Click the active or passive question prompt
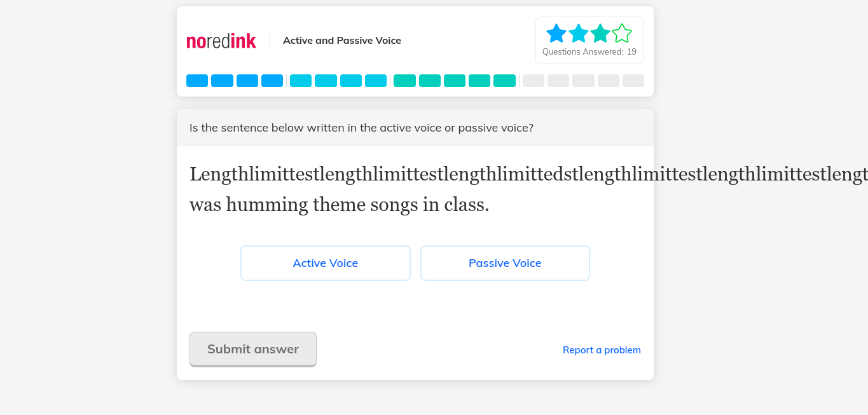This screenshot has height=415, width=868. pos(361,128)
